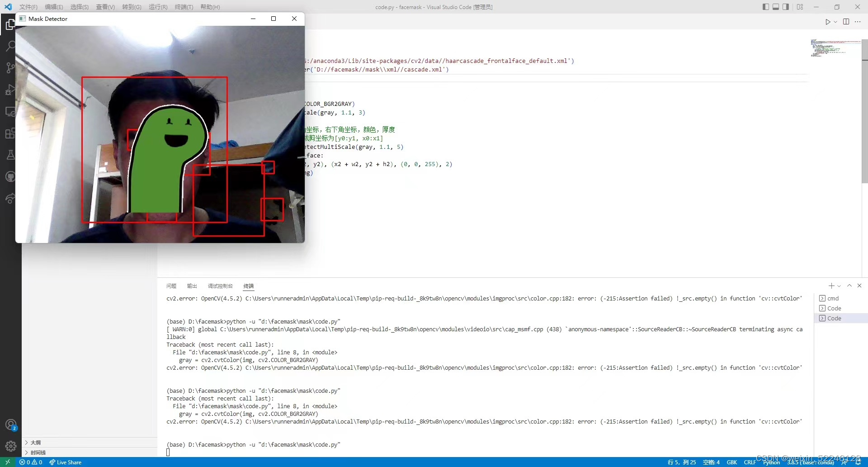868x467 pixels.
Task: Maximize the panel size with caret
Action: (x=849, y=286)
